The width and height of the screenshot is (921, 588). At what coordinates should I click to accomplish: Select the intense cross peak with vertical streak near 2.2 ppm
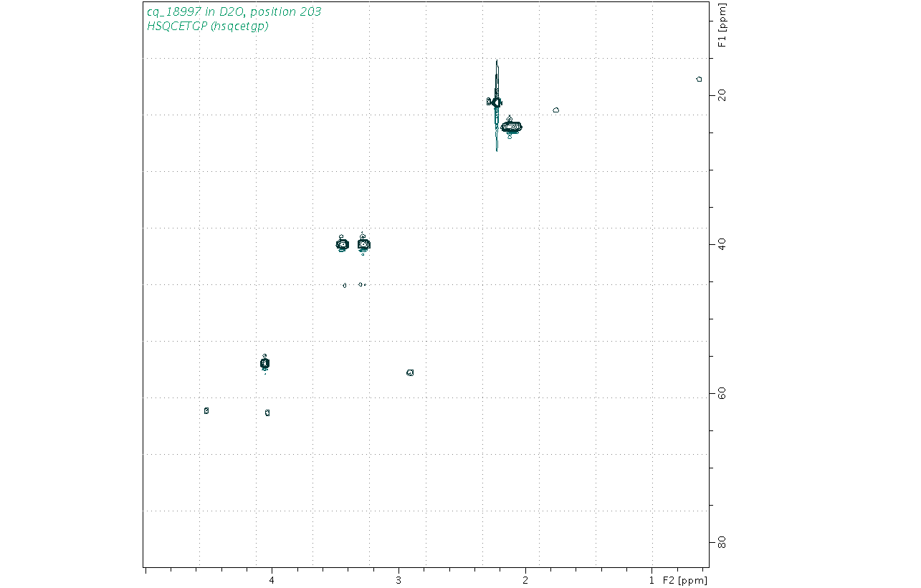496,102
